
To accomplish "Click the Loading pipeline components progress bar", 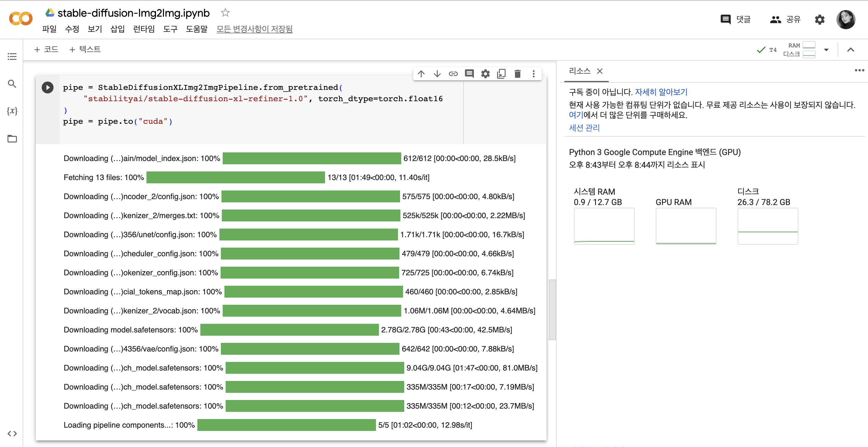I will [x=286, y=425].
